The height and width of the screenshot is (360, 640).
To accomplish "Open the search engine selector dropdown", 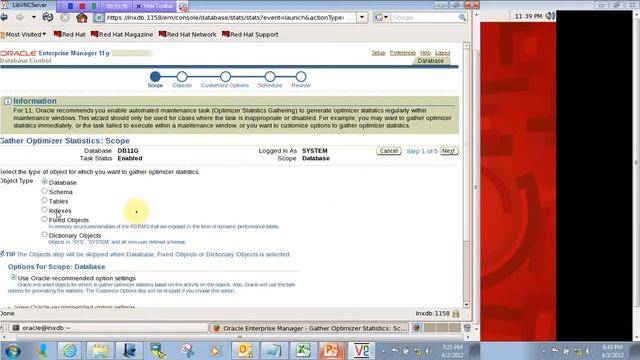I will (x=382, y=18).
